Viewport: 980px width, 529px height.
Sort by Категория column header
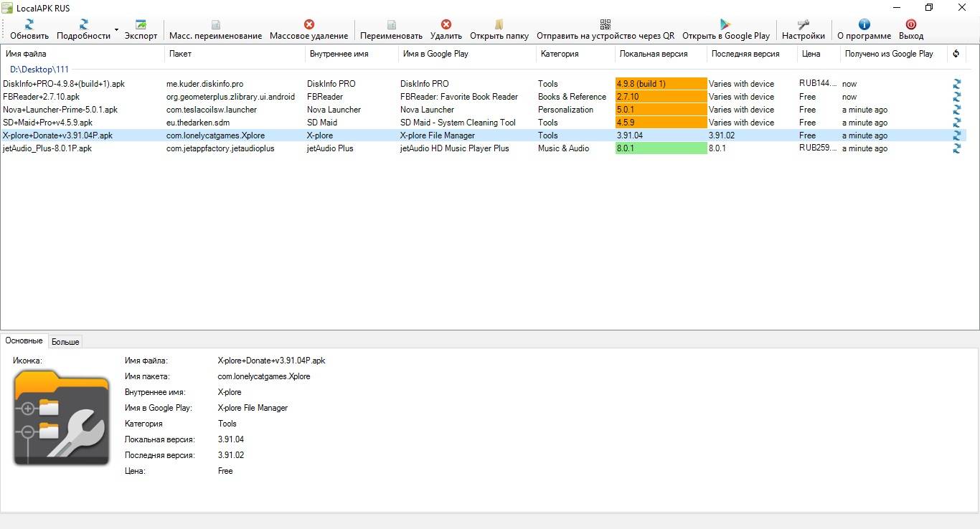click(x=575, y=54)
